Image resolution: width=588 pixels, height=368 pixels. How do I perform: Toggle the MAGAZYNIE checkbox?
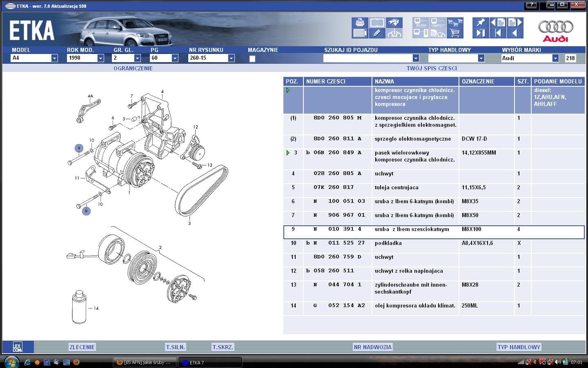click(252, 58)
